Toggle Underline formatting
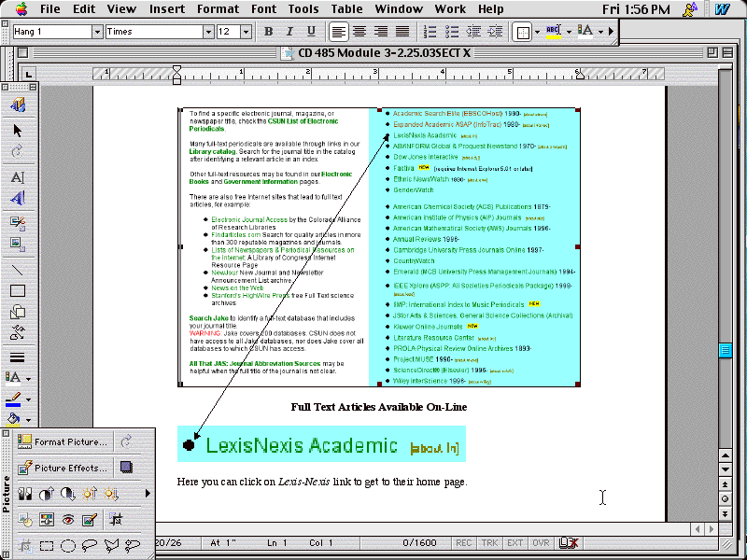Viewport: 747px width, 560px height. point(311,32)
